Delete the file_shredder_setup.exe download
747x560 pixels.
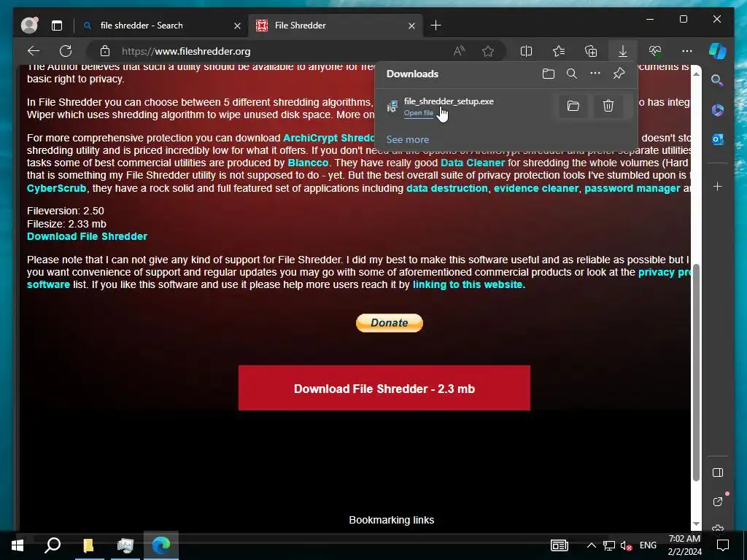coord(608,106)
